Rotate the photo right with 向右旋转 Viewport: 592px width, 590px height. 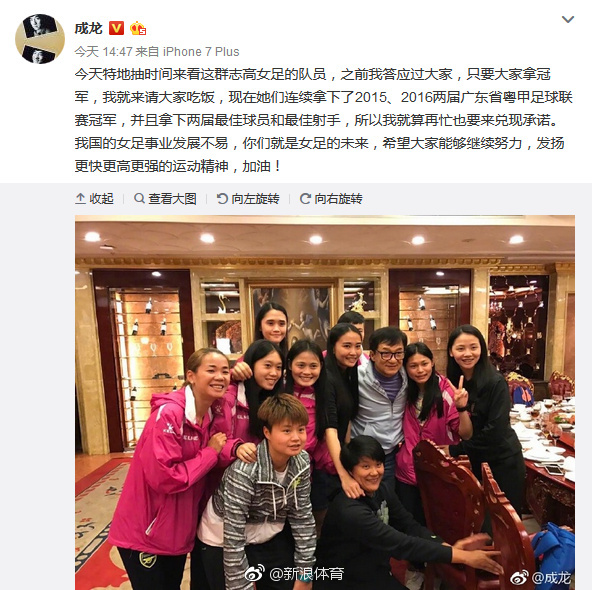click(x=331, y=199)
